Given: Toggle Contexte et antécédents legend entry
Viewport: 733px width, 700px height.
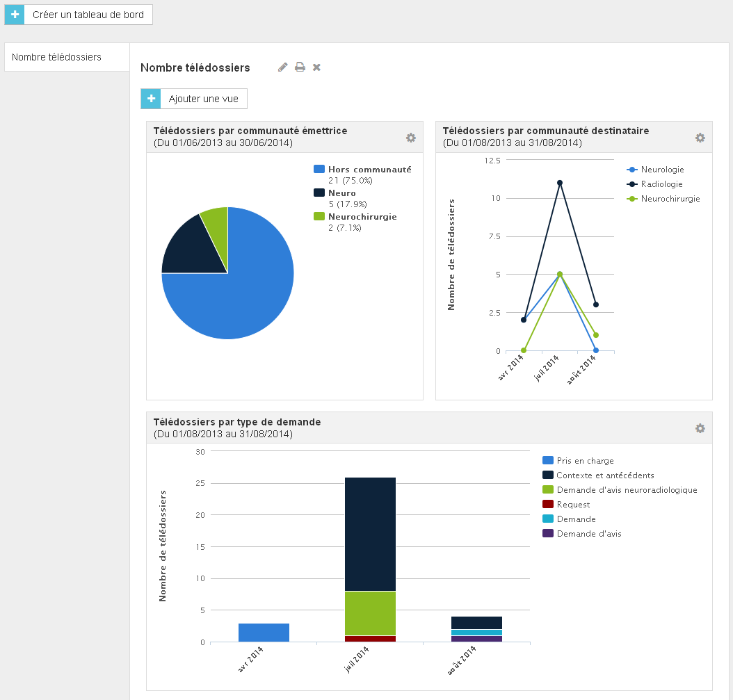Looking at the screenshot, I should pyautogui.click(x=598, y=475).
